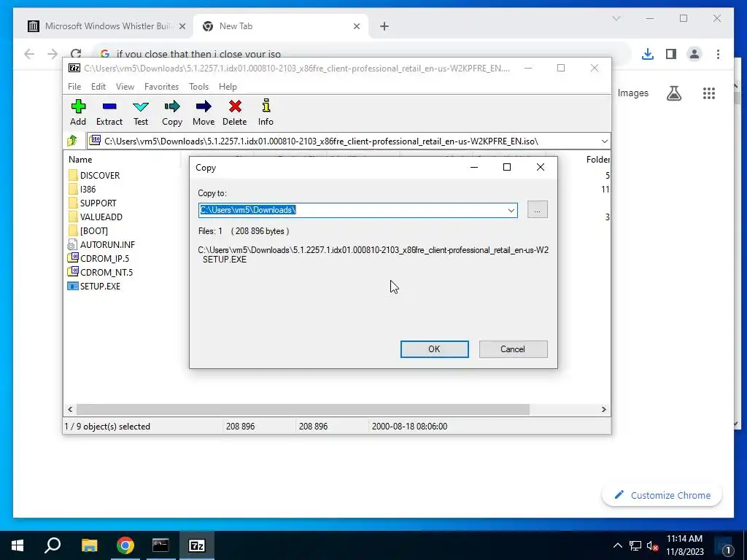
Task: Reload the page in Chrome
Action: tap(76, 54)
